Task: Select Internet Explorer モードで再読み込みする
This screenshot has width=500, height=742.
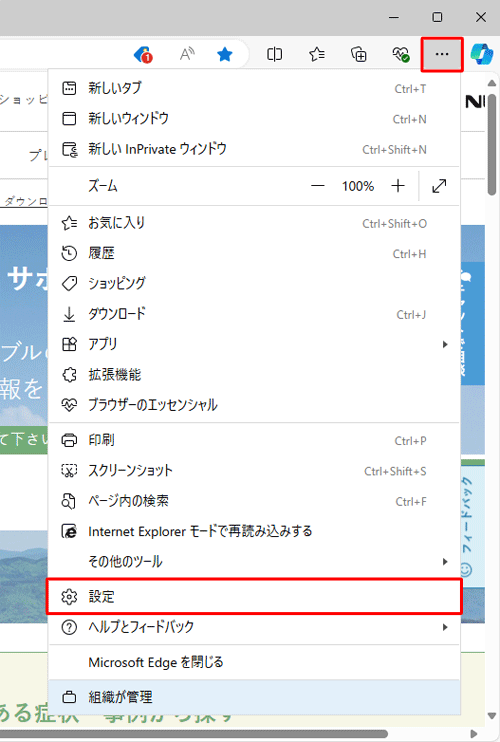Action: click(254, 531)
